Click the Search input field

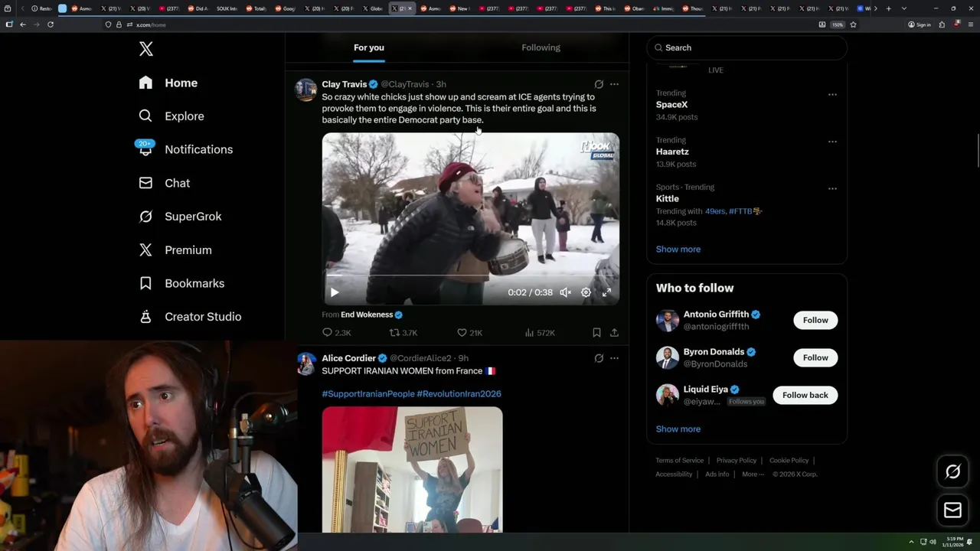tap(746, 47)
